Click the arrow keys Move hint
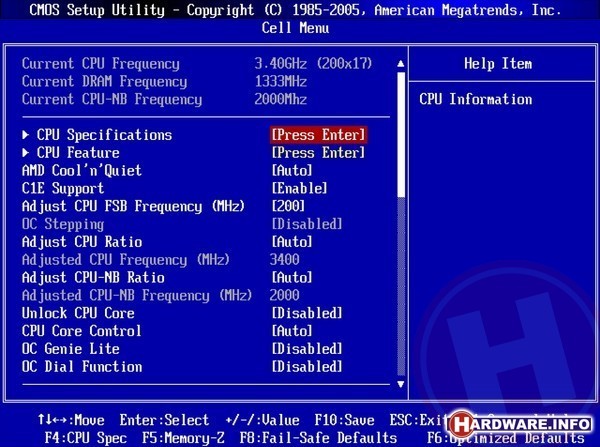Image resolution: width=600 pixels, height=447 pixels. tap(71, 420)
